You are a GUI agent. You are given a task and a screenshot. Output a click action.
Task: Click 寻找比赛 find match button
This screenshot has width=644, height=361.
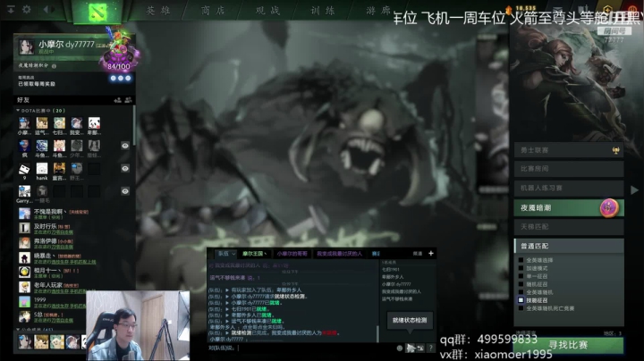click(x=569, y=345)
